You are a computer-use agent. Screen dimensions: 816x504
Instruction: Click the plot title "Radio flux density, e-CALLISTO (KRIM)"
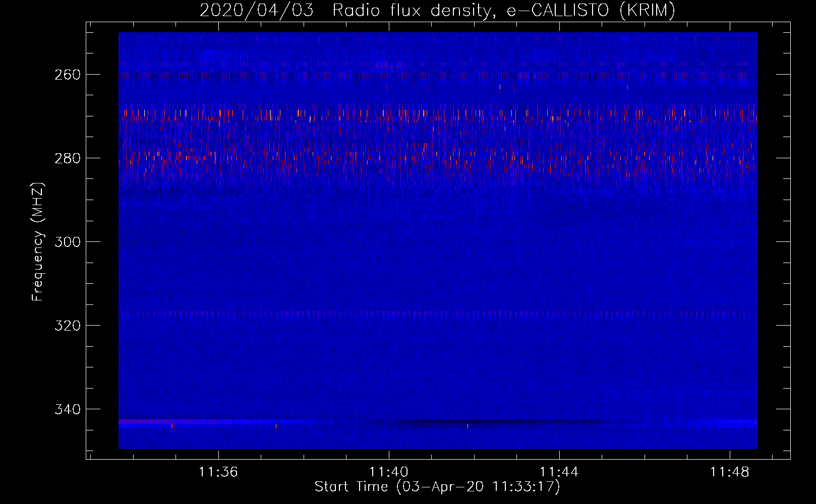point(503,10)
